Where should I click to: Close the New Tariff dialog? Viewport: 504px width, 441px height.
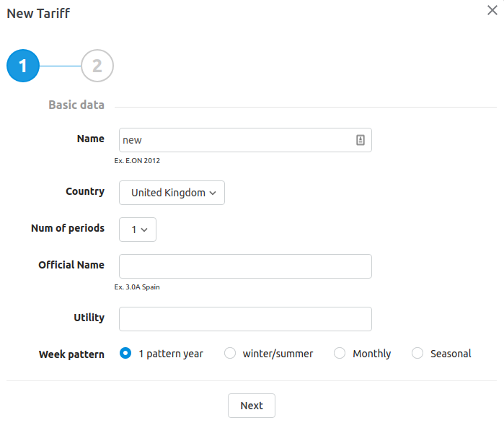[492, 10]
